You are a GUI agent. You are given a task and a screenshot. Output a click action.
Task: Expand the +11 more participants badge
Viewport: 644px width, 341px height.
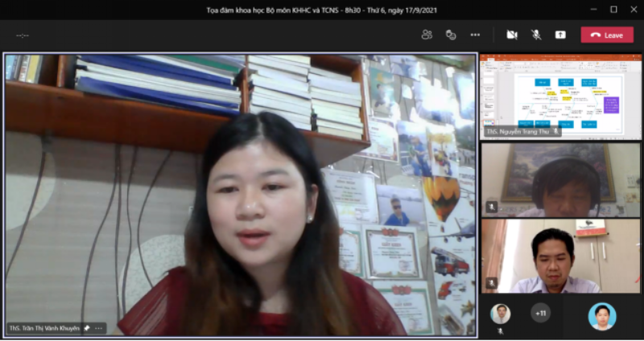click(x=540, y=313)
